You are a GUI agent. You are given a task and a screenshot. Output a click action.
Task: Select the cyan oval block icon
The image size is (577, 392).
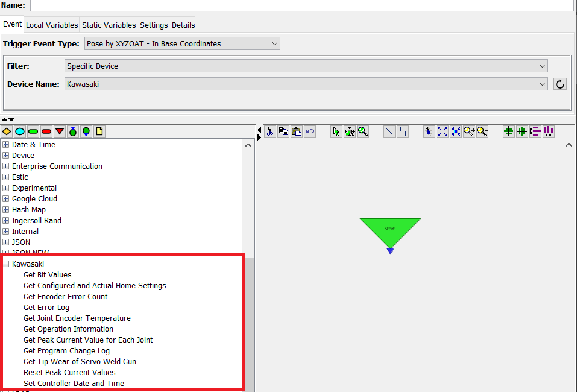click(20, 131)
